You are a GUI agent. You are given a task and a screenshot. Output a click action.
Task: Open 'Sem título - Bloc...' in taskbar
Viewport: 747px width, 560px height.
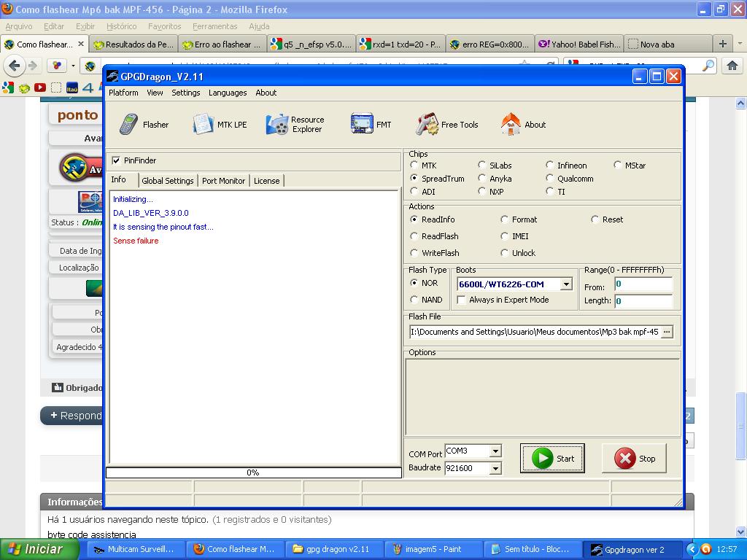click(532, 549)
